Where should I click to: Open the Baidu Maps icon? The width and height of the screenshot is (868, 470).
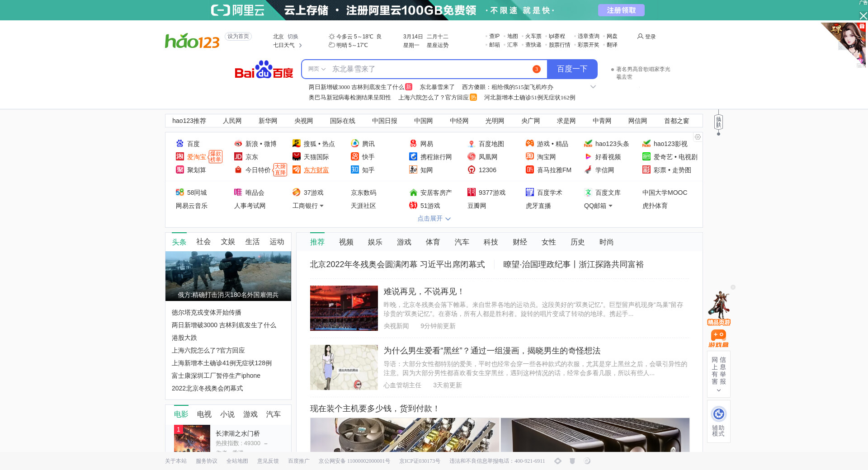click(472, 144)
